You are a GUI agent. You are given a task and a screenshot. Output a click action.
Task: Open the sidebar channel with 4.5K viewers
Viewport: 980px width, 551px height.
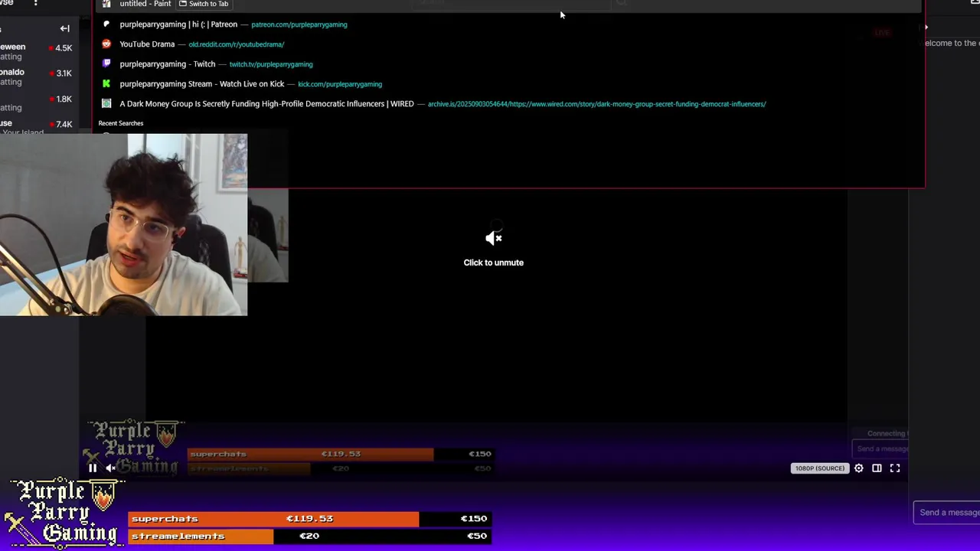click(x=38, y=51)
